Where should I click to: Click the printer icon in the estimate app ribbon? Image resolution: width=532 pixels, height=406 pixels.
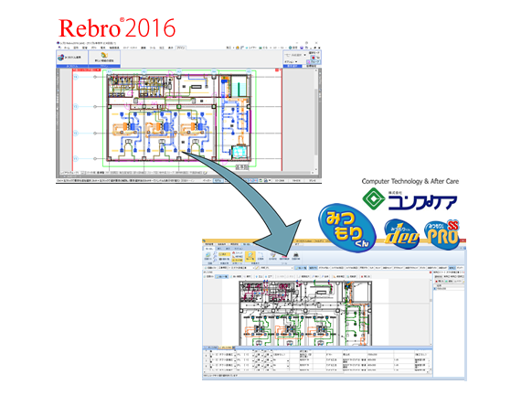(295, 256)
